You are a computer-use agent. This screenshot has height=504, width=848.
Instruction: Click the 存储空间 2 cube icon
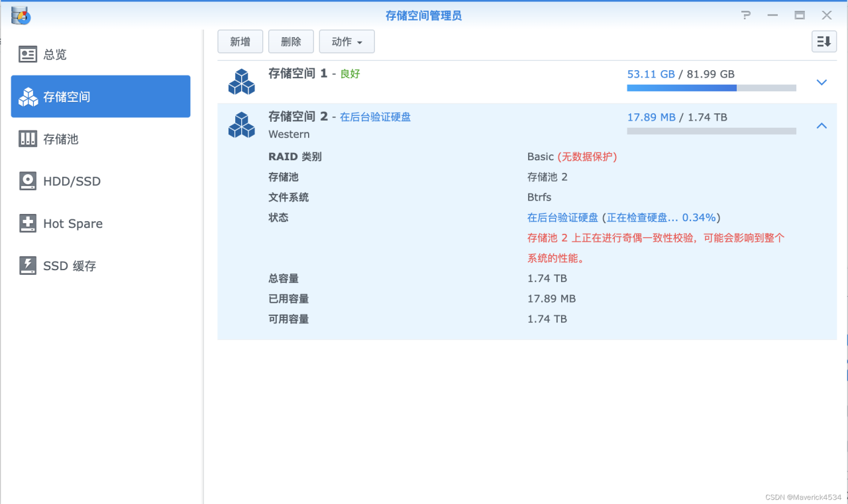click(241, 125)
